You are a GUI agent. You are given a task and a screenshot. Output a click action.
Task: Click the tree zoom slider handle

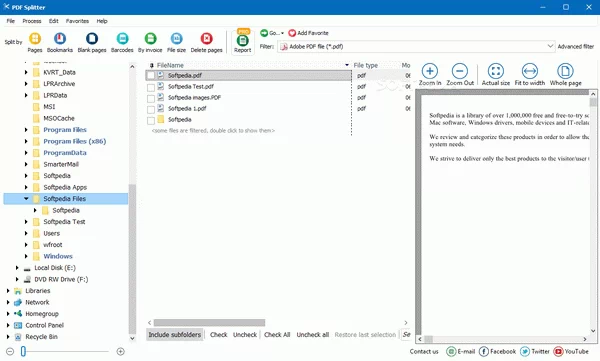23,351
